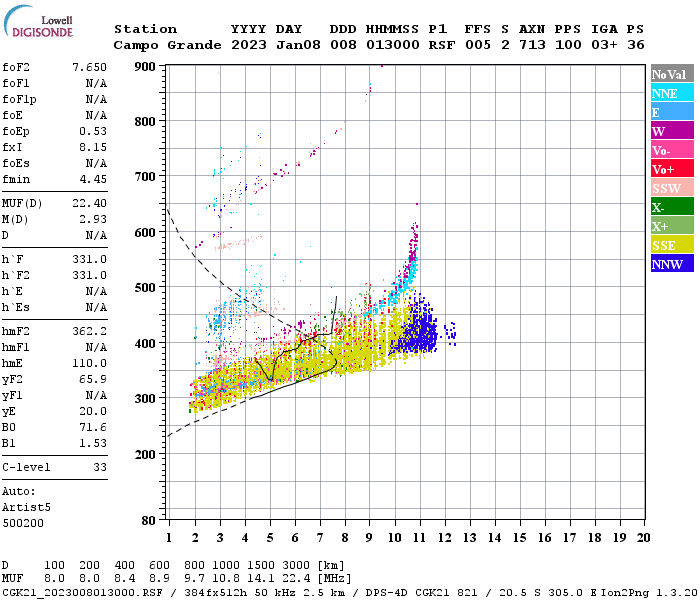Select the NoVal gray legend swatch
Image resolution: width=700 pixels, height=600 pixels.
(672, 74)
